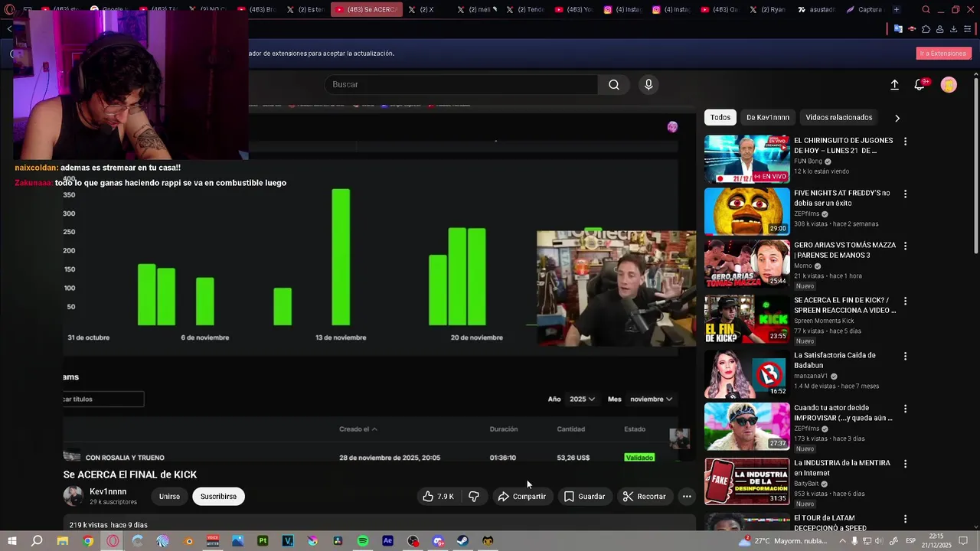Open browser downloads icon

coord(953,29)
